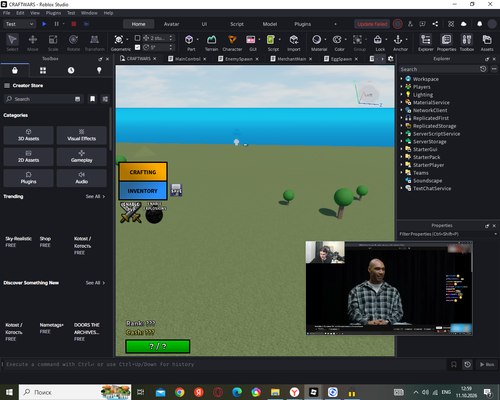This screenshot has height=400, width=500.
Task: Expand the Workspace tree node
Action: 401,79
